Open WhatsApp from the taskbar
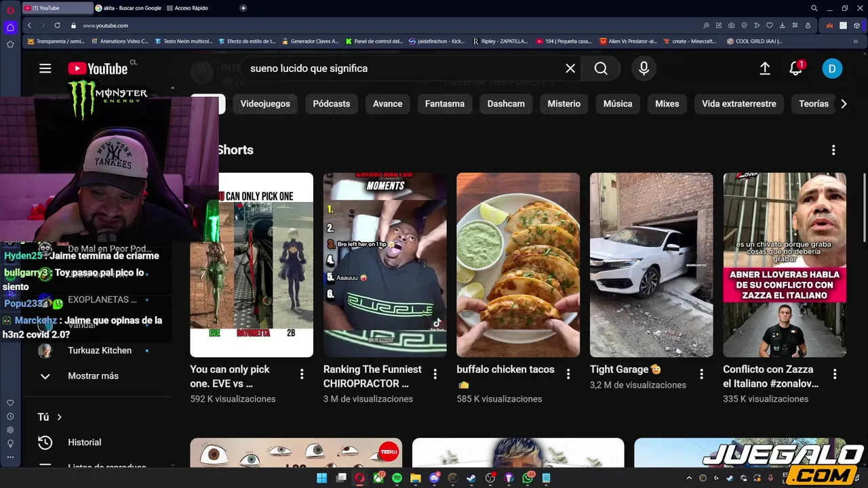 [528, 478]
